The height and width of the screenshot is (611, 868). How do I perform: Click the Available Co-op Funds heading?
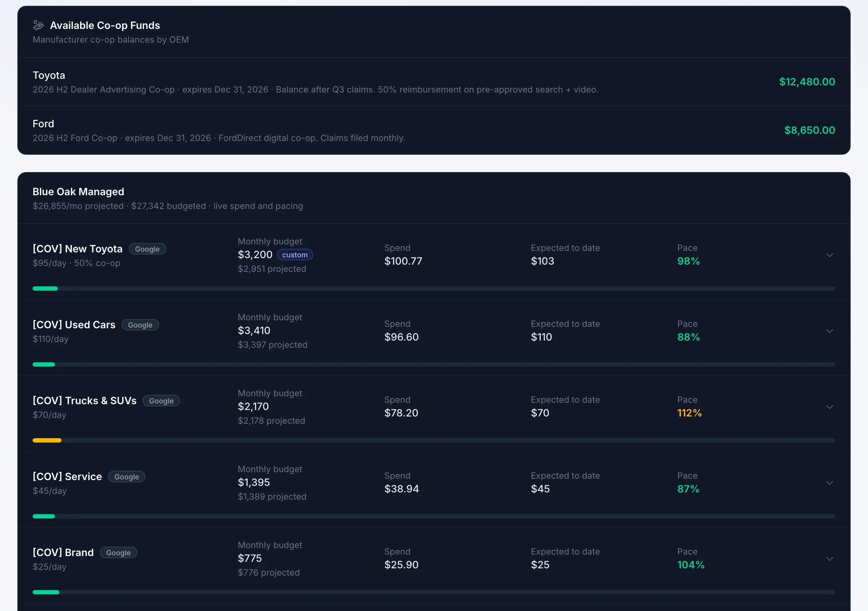[x=105, y=25]
